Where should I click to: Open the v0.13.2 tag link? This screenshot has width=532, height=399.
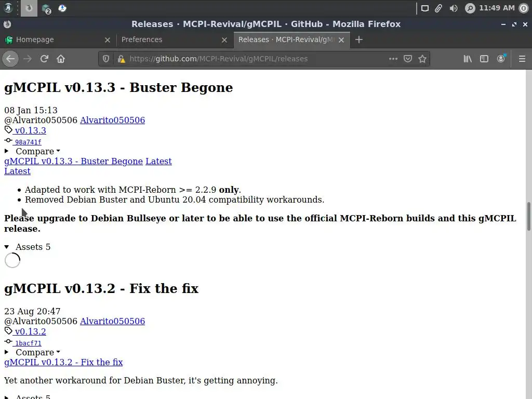pyautogui.click(x=30, y=332)
